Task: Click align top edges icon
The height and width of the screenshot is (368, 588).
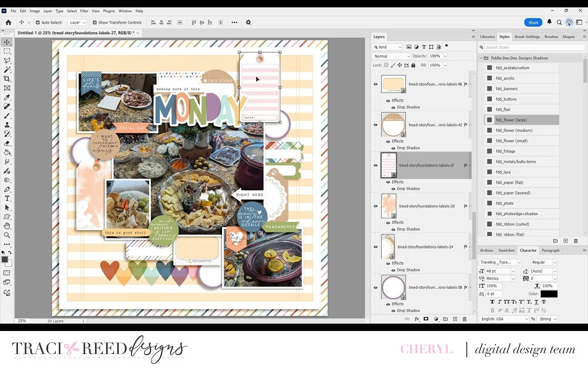Action: tap(194, 22)
